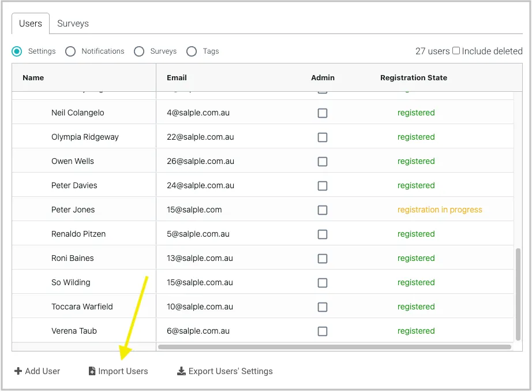The width and height of the screenshot is (532, 392).
Task: Select the Notifications radio button
Action: tap(70, 51)
